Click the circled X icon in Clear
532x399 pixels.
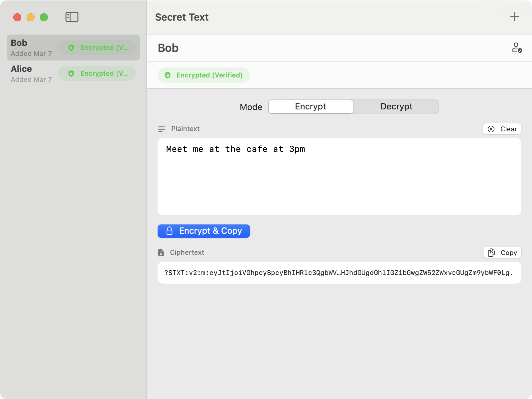pos(491,129)
